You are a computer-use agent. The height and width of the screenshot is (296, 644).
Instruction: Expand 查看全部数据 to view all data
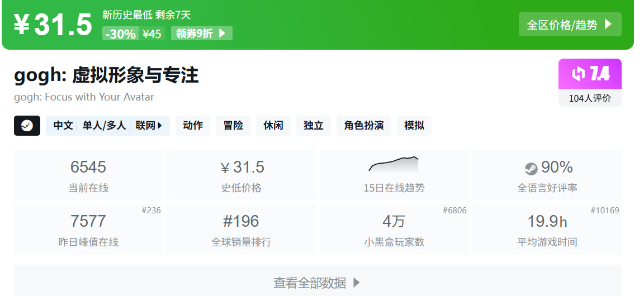point(318,281)
